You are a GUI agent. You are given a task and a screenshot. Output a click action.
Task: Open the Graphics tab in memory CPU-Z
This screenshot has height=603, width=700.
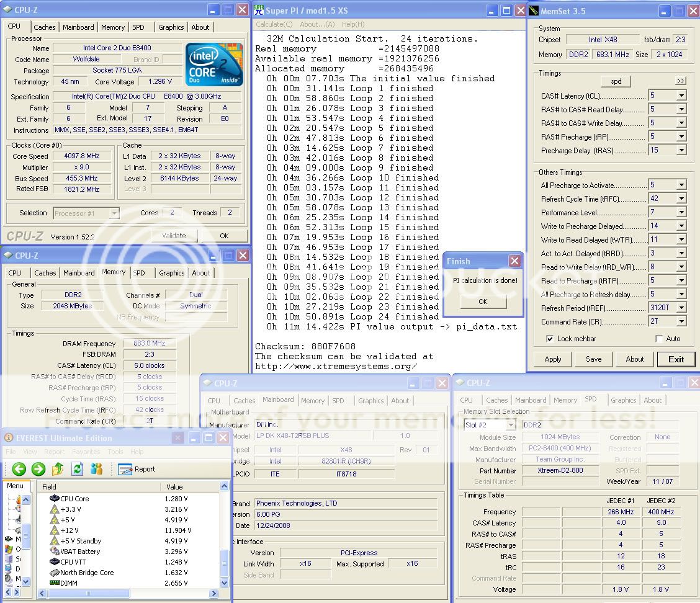pyautogui.click(x=171, y=273)
